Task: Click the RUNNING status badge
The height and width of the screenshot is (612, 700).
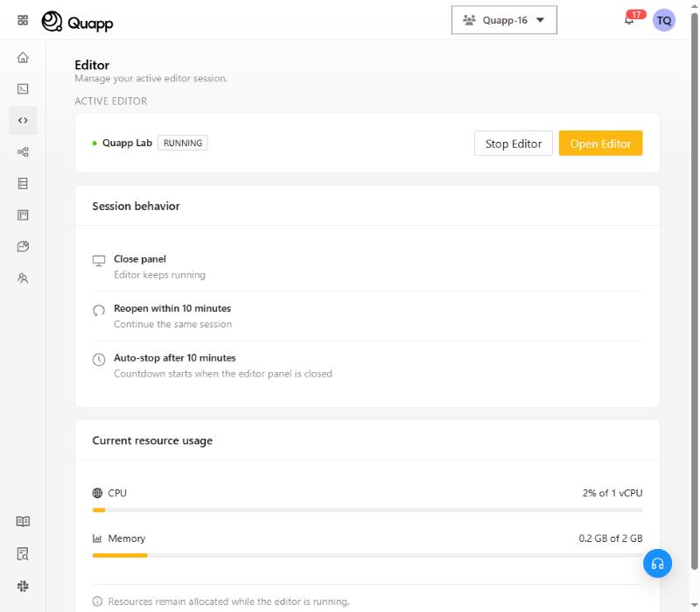Action: tap(183, 143)
